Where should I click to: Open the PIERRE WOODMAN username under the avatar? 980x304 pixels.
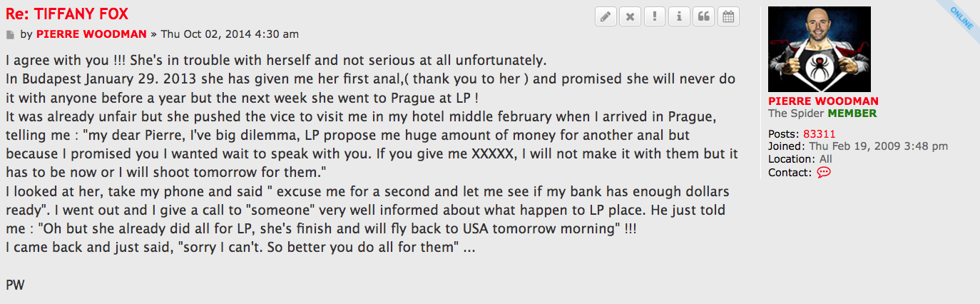pyautogui.click(x=823, y=101)
